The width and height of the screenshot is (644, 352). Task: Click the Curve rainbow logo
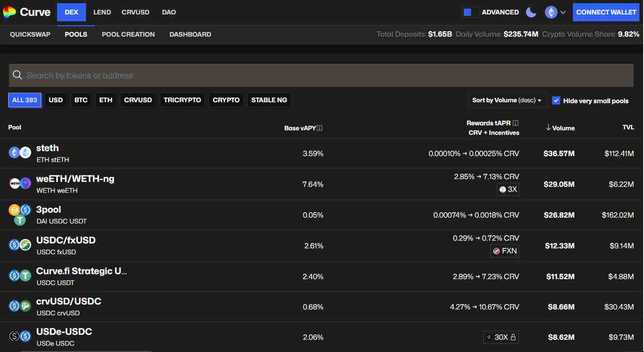click(x=9, y=12)
